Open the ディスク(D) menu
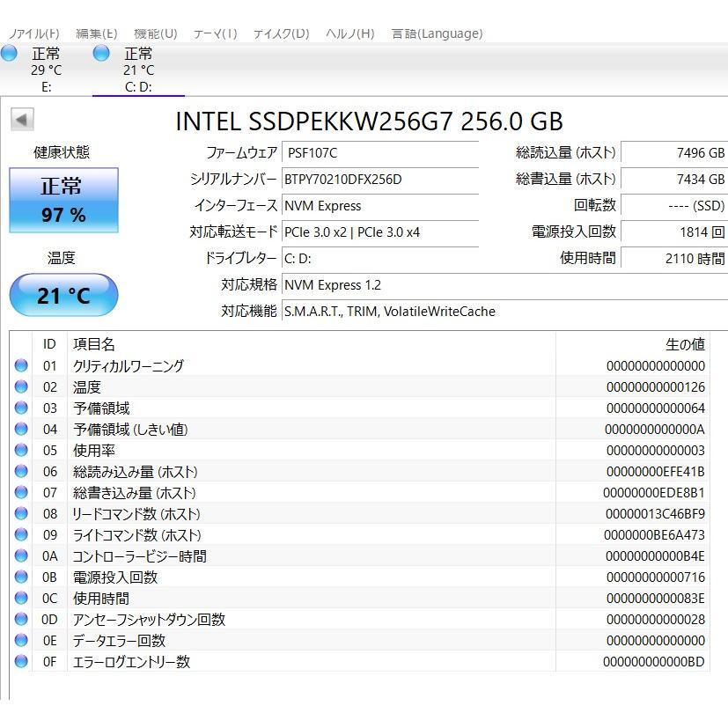Viewport: 728px width, 728px height. point(282,33)
